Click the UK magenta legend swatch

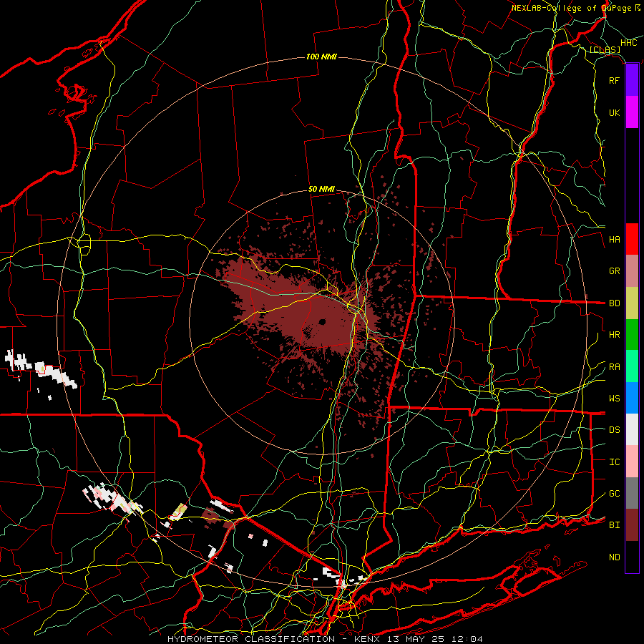[632, 112]
